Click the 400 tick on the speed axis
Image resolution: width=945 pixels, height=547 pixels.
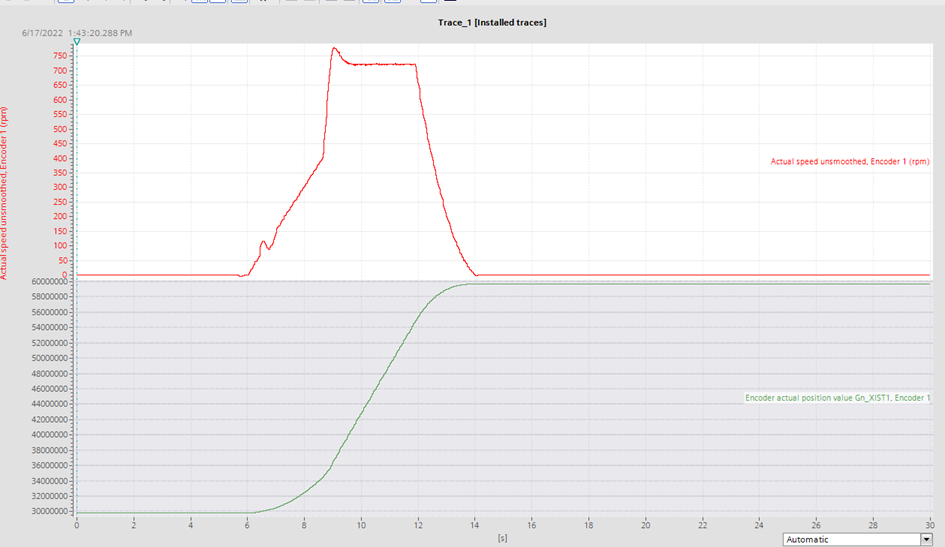click(60, 158)
